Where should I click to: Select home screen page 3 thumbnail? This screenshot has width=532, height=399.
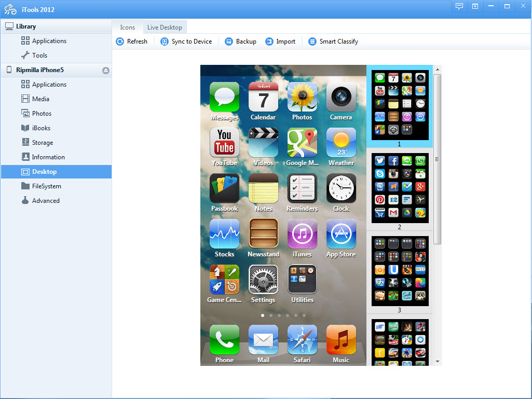400,271
